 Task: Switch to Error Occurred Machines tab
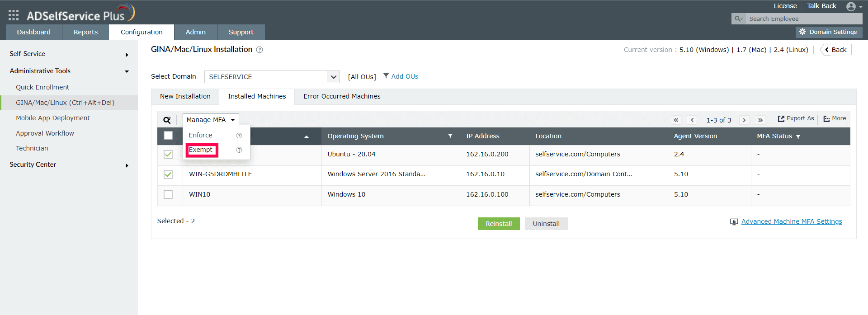[342, 96]
